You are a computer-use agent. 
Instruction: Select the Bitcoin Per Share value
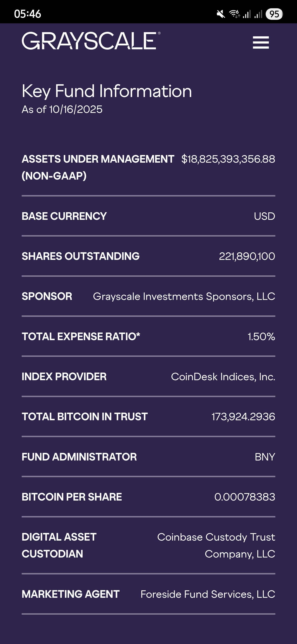pos(245,497)
